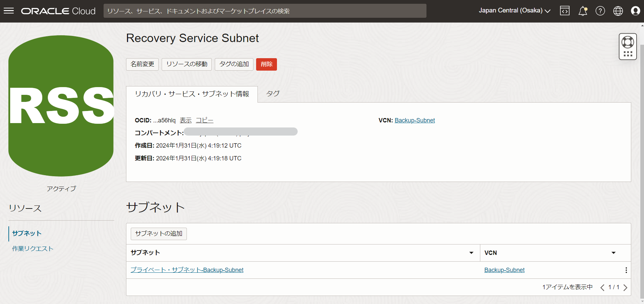Switch to the タグ tab

(x=273, y=94)
